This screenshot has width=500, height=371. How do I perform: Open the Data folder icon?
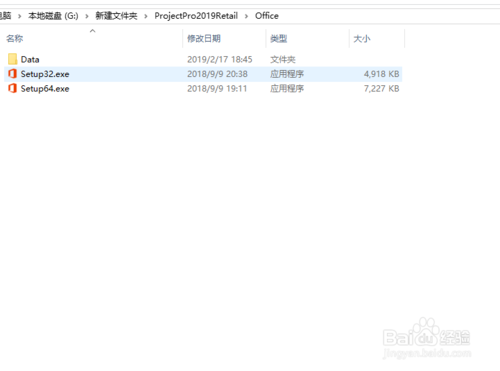tap(12, 59)
